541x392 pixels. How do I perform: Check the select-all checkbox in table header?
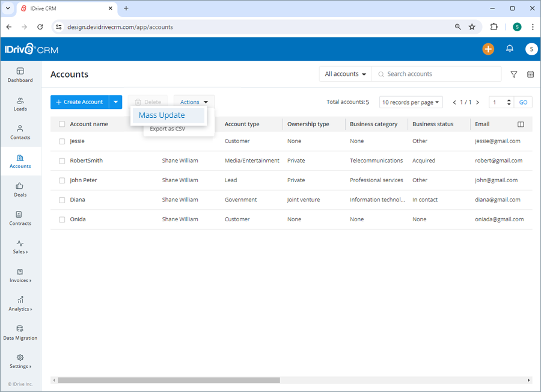62,124
